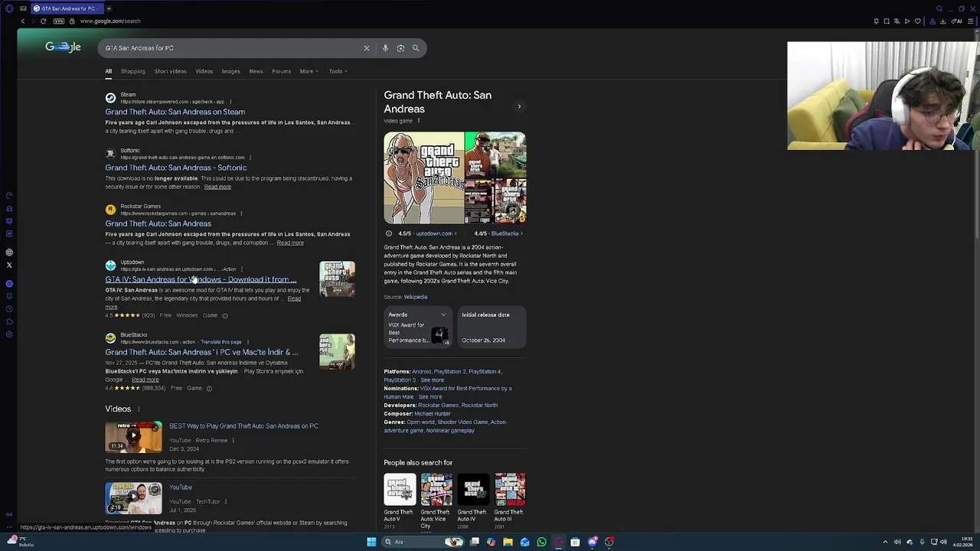Click the browser address bar URL
The width and height of the screenshot is (980, 551).
pos(110,21)
